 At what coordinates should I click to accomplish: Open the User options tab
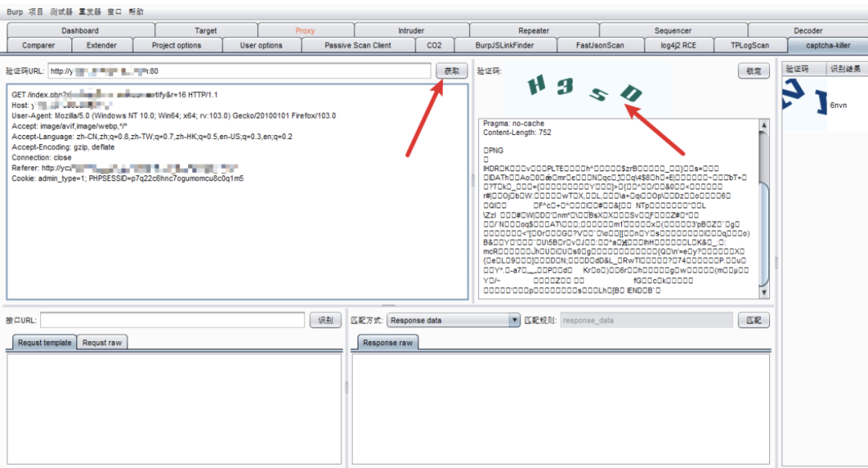261,45
